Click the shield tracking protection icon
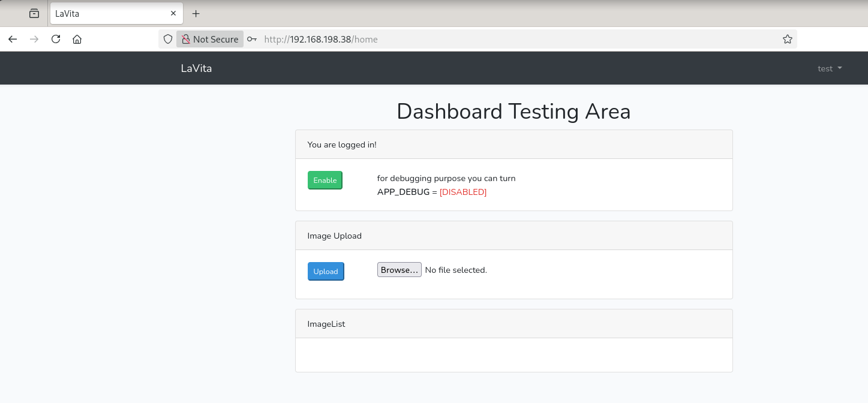 pos(168,39)
